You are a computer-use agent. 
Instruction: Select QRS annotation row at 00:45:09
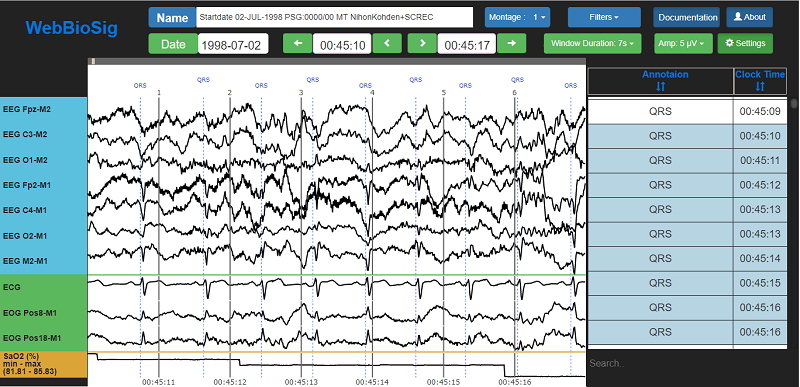click(x=687, y=112)
